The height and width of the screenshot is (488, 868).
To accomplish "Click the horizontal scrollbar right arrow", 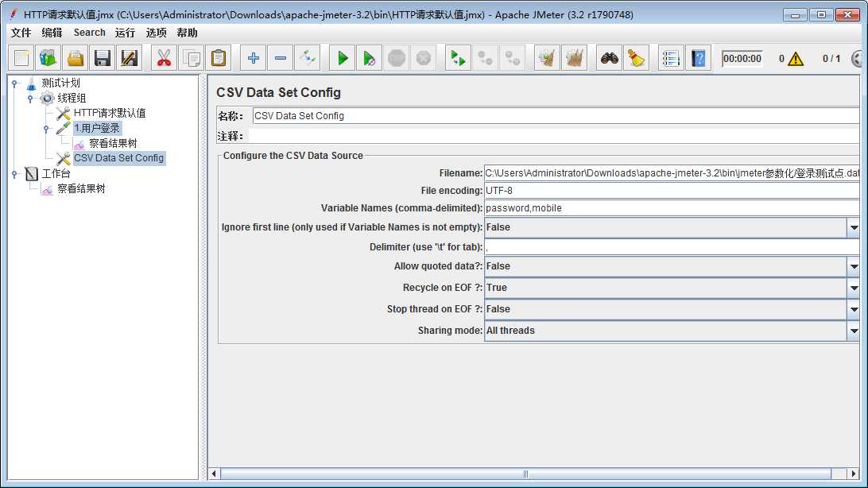I will pos(853,474).
